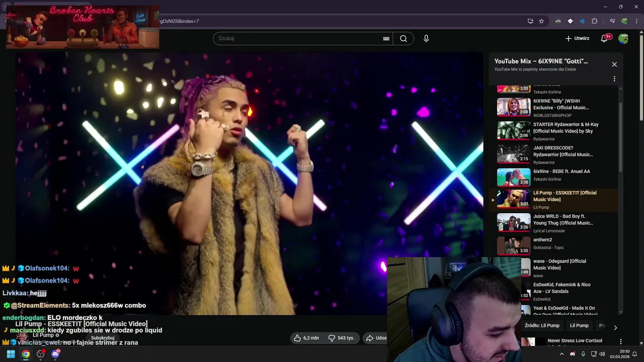
Task: Select EsDeeKid, Fakemink & Rico Ace video
Action: [x=570, y=292]
